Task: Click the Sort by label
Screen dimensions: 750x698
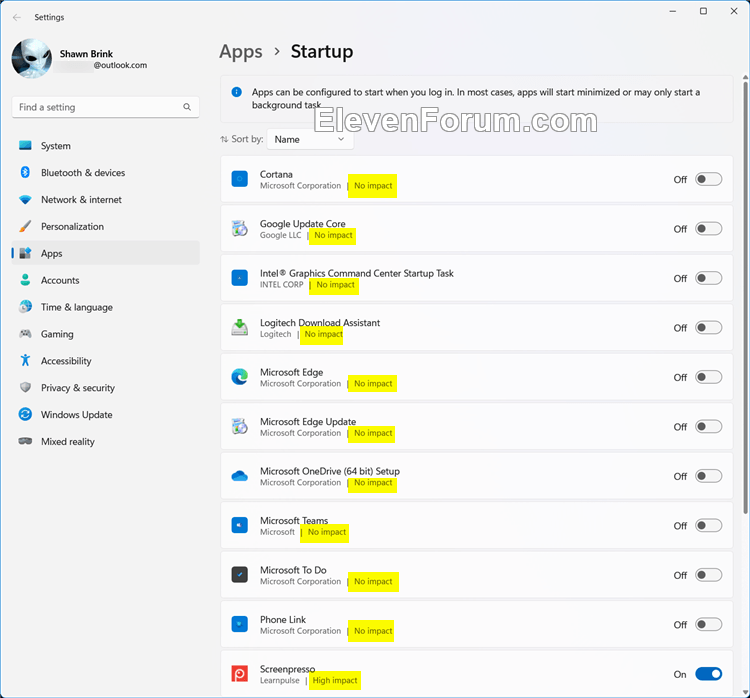Action: point(247,139)
